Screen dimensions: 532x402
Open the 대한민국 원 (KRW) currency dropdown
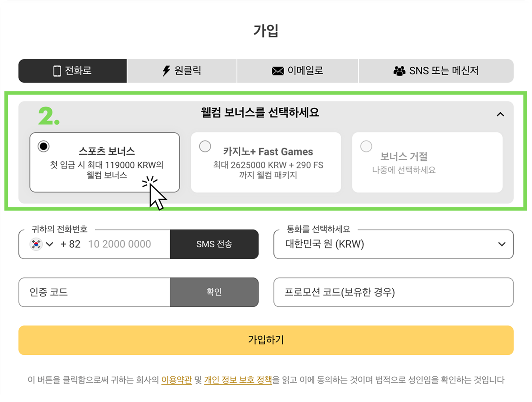(393, 244)
